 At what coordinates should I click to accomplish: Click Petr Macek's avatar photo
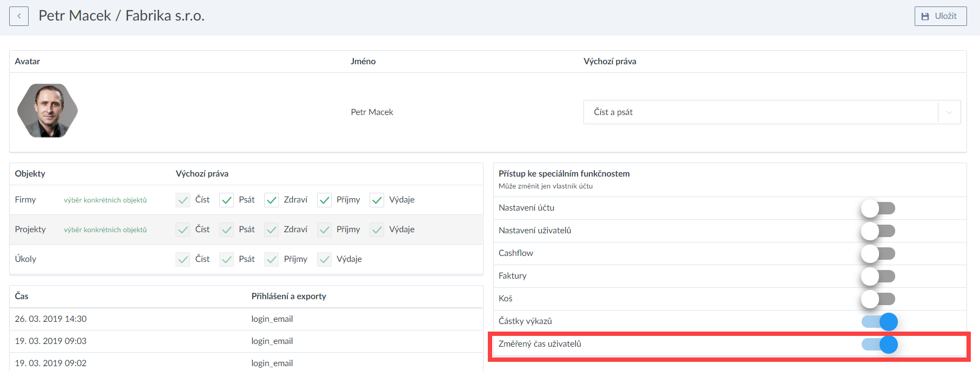point(48,111)
